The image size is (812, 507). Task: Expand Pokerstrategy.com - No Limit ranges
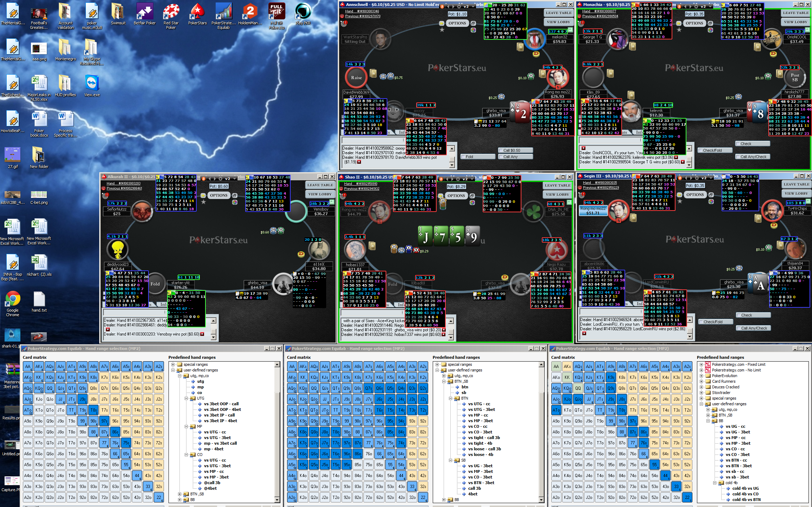coord(702,370)
